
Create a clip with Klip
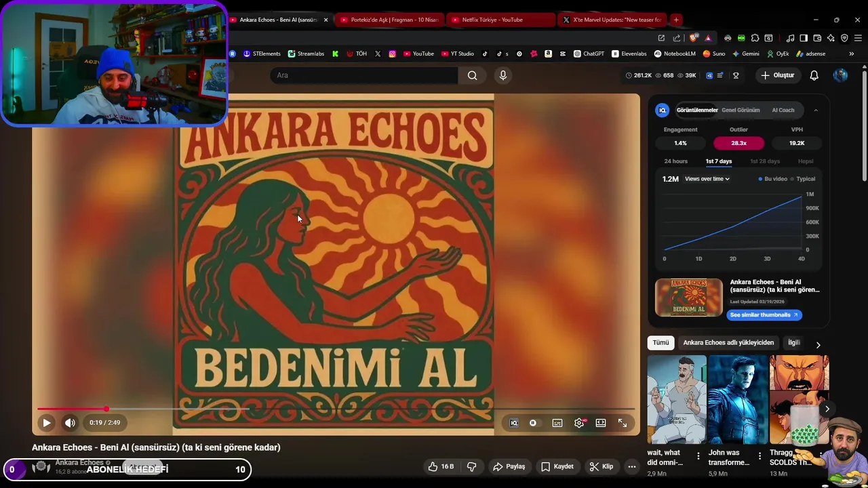click(x=601, y=466)
